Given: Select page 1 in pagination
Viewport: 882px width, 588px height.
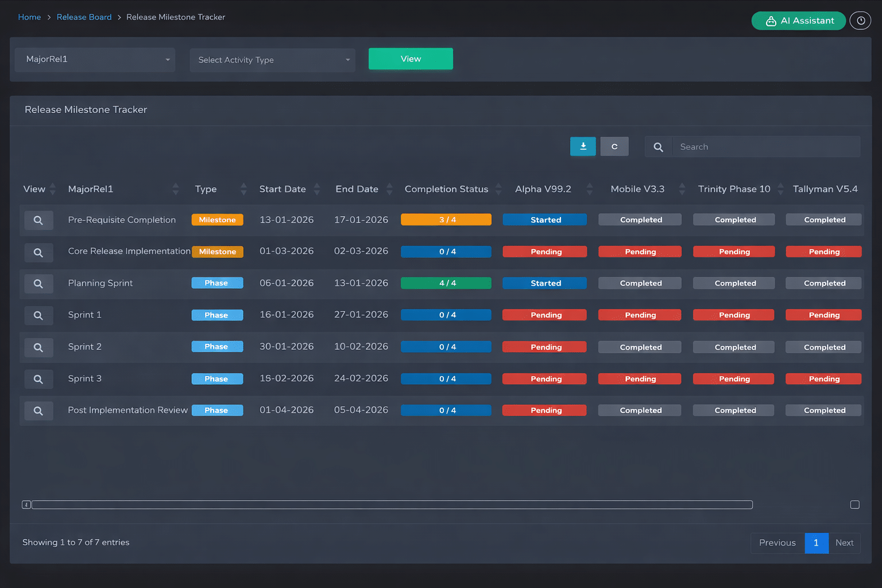Looking at the screenshot, I should (816, 543).
